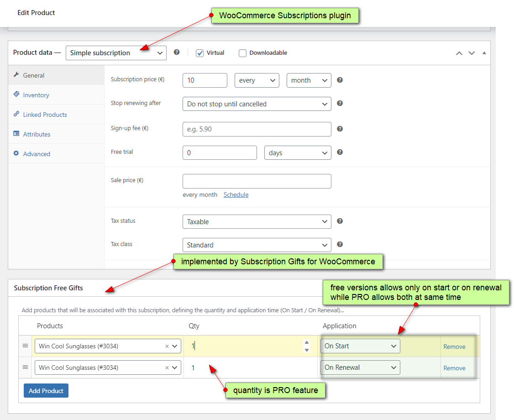Image resolution: width=514 pixels, height=420 pixels.
Task: Click inside the Sign-up fee field
Action: [257, 129]
